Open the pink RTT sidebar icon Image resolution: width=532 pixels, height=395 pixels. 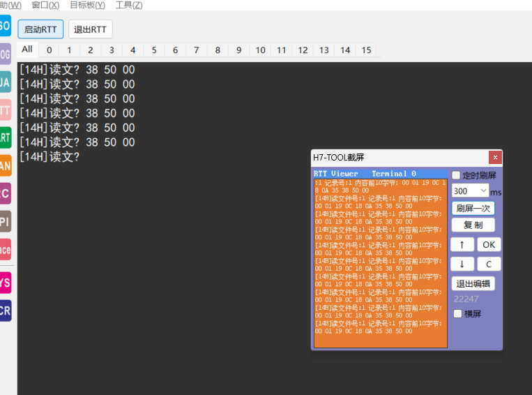[5, 109]
